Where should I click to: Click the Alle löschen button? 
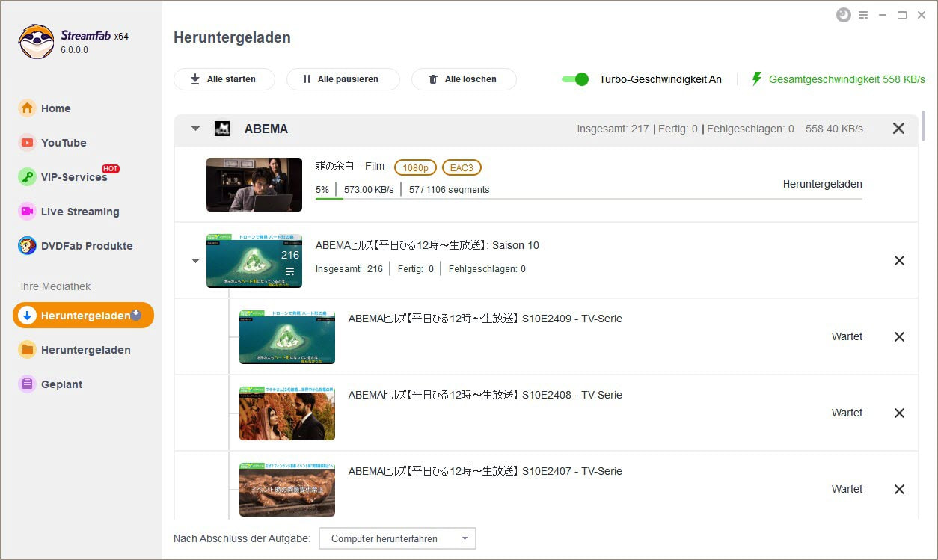point(464,79)
